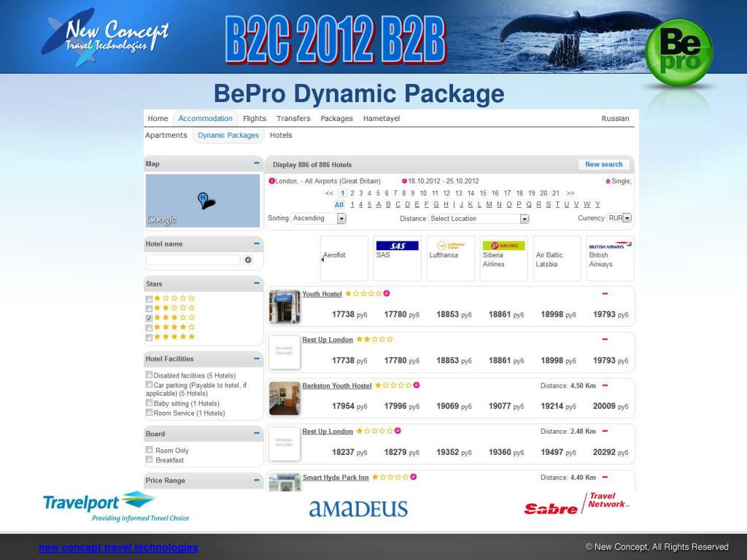Open the Packages menu item
The height and width of the screenshot is (560, 747).
(337, 119)
